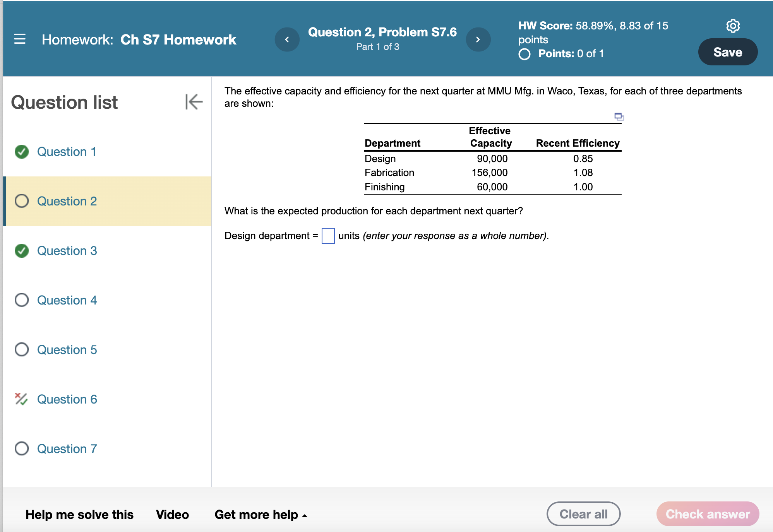Viewport: 773px width, 532px height.
Task: Collapse the Get more help menu
Action: pyautogui.click(x=304, y=515)
